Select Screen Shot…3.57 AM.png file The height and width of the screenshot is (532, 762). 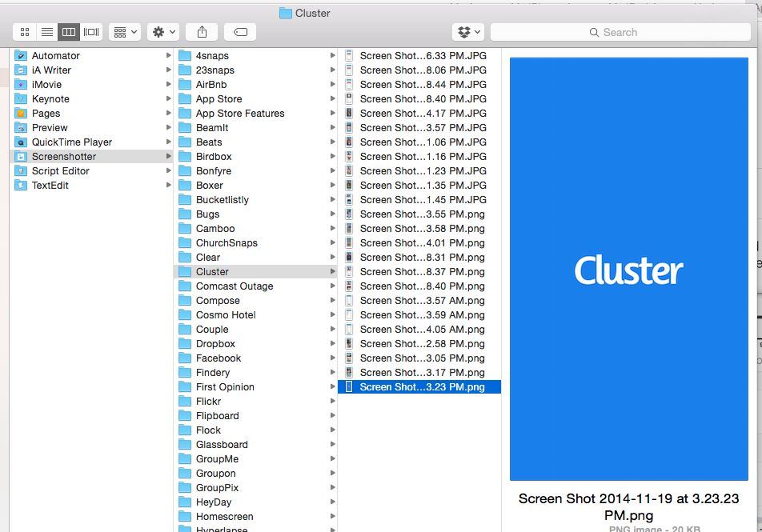pyautogui.click(x=419, y=301)
